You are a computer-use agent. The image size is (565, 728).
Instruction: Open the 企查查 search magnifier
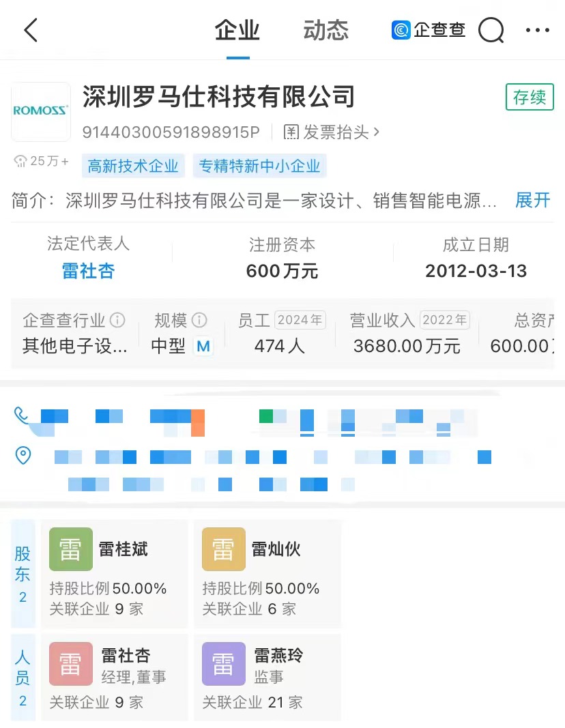[491, 30]
